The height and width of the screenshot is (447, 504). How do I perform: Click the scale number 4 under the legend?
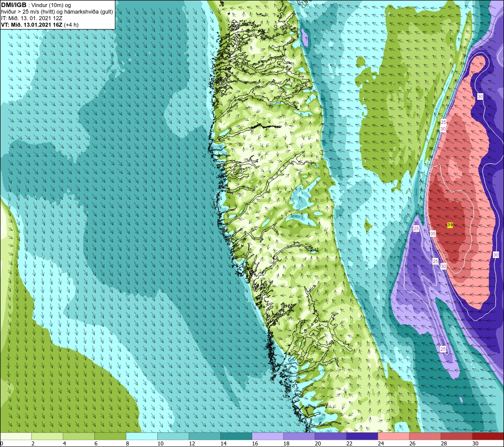[65, 443]
